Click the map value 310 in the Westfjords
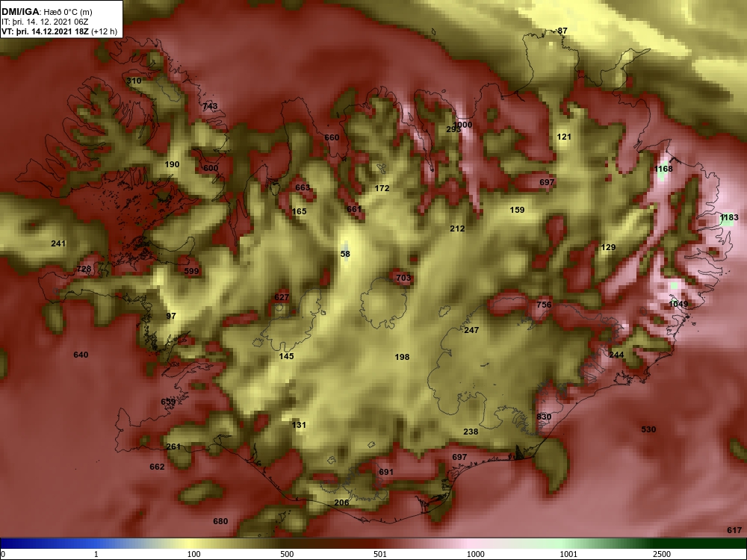 pyautogui.click(x=134, y=81)
